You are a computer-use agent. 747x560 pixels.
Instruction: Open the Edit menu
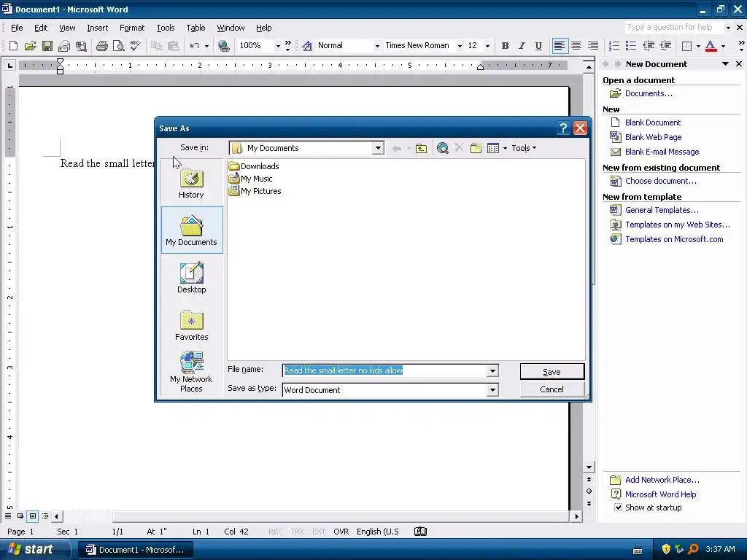tap(41, 28)
